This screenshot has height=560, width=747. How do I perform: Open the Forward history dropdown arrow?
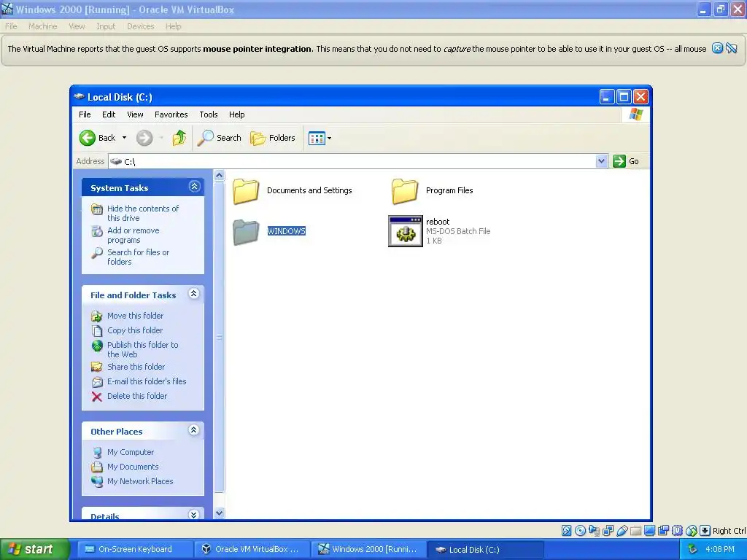161,138
